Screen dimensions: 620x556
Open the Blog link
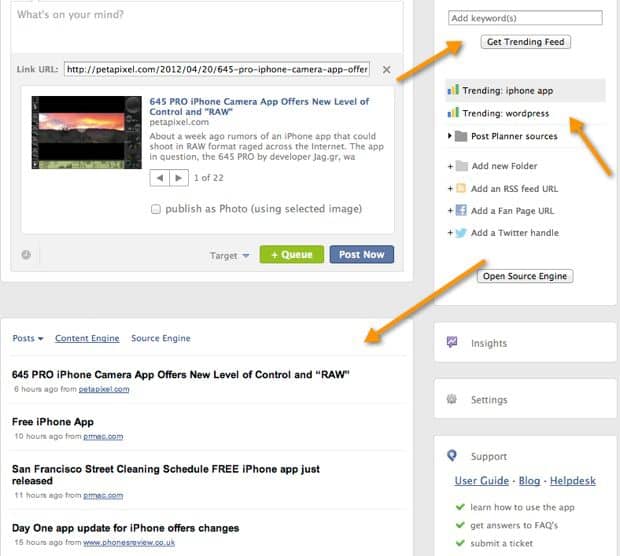(x=529, y=480)
